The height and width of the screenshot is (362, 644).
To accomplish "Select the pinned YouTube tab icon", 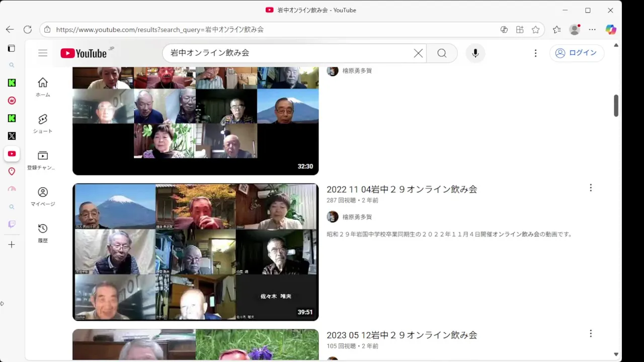I will coord(12,154).
